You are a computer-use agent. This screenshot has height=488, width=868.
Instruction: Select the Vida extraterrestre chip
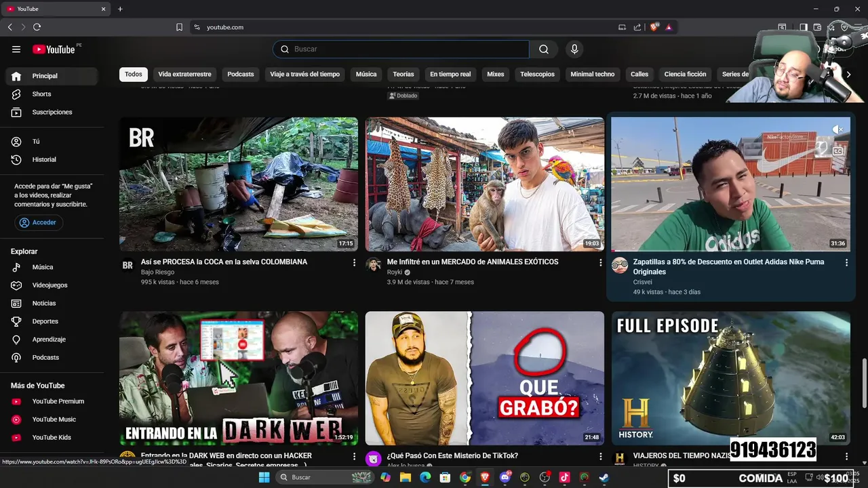pos(184,75)
